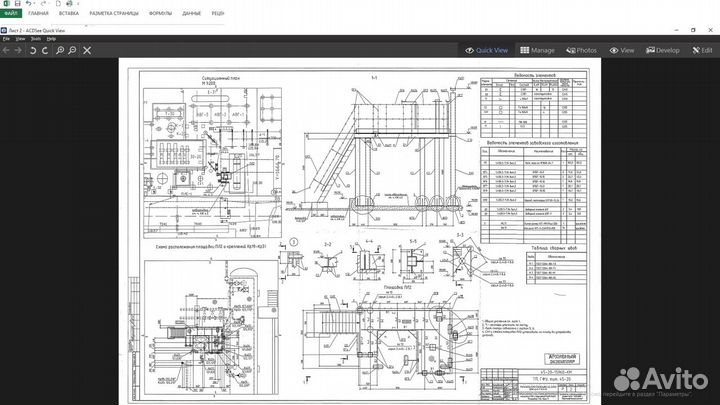Delete image with the X icon
The width and height of the screenshot is (720, 405).
point(88,49)
